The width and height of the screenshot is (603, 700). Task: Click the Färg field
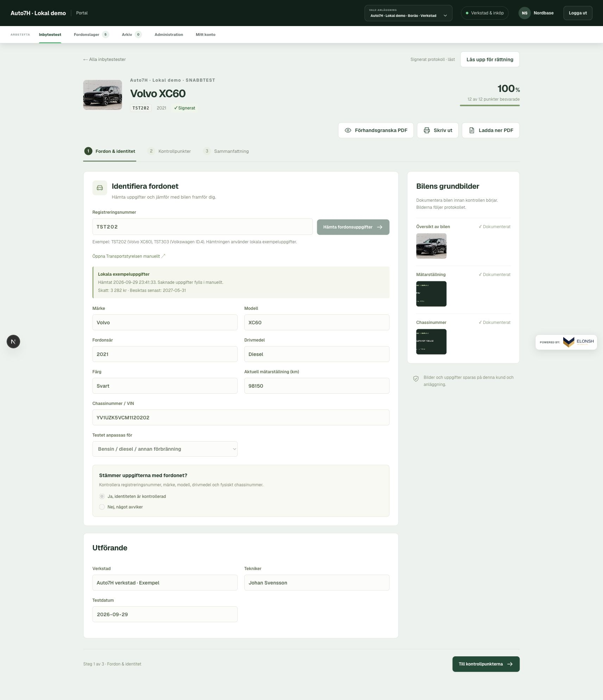pos(165,386)
